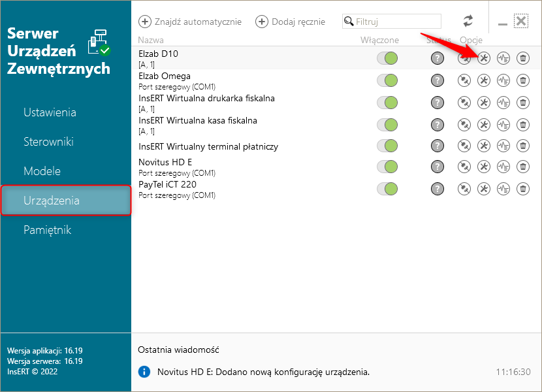Screen dimensions: 542x392
Task: Open diagnostics icon for Elzab Omega
Action: pos(503,80)
